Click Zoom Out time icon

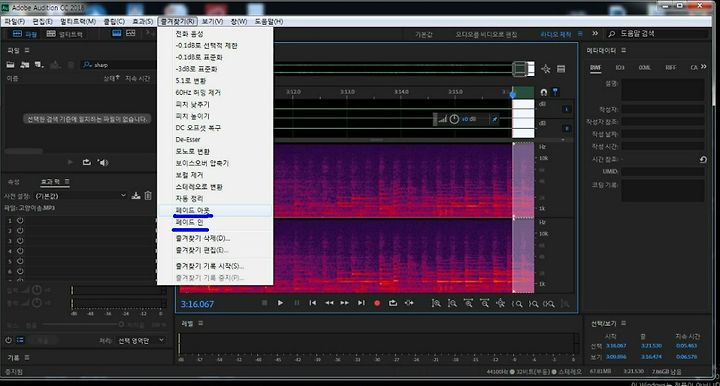484,303
